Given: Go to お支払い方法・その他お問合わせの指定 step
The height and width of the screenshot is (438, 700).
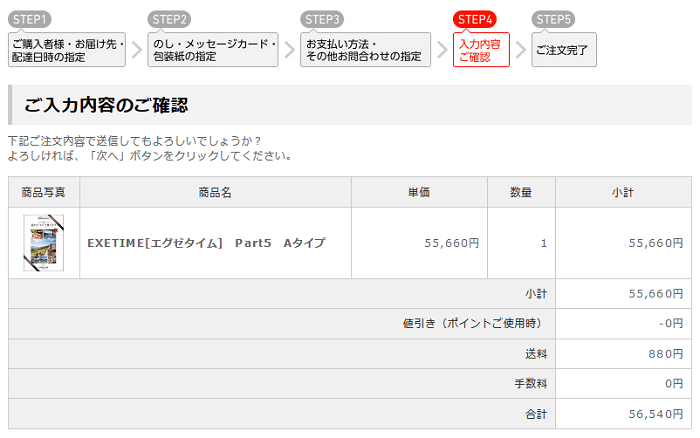Looking at the screenshot, I should (x=366, y=50).
